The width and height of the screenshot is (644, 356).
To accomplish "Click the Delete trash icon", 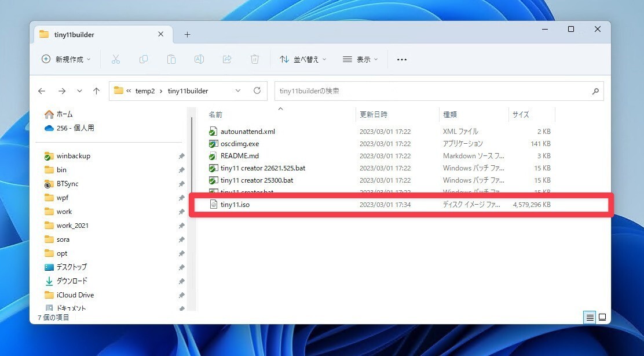I will click(x=255, y=59).
